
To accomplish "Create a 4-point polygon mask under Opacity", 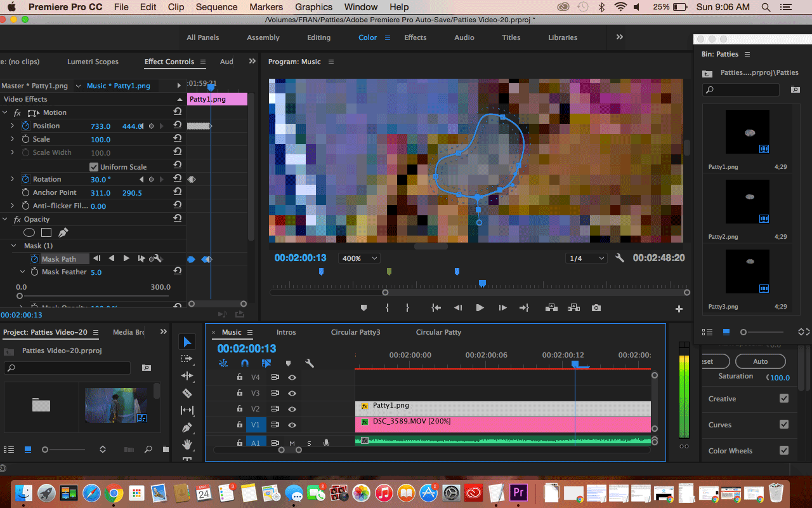I will point(46,232).
